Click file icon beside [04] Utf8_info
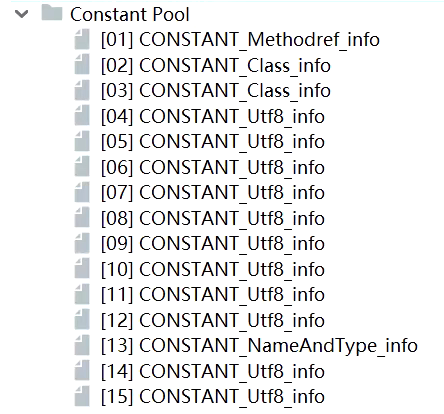 [82, 116]
